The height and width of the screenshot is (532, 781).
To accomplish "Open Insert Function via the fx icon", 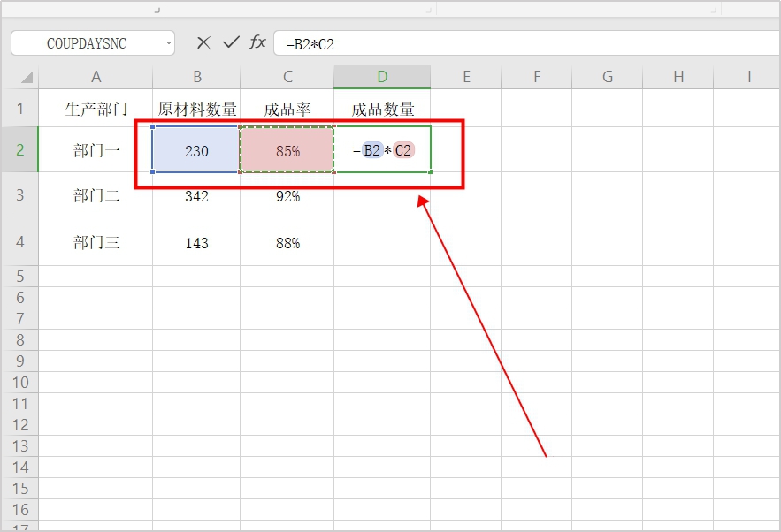I will coord(257,42).
